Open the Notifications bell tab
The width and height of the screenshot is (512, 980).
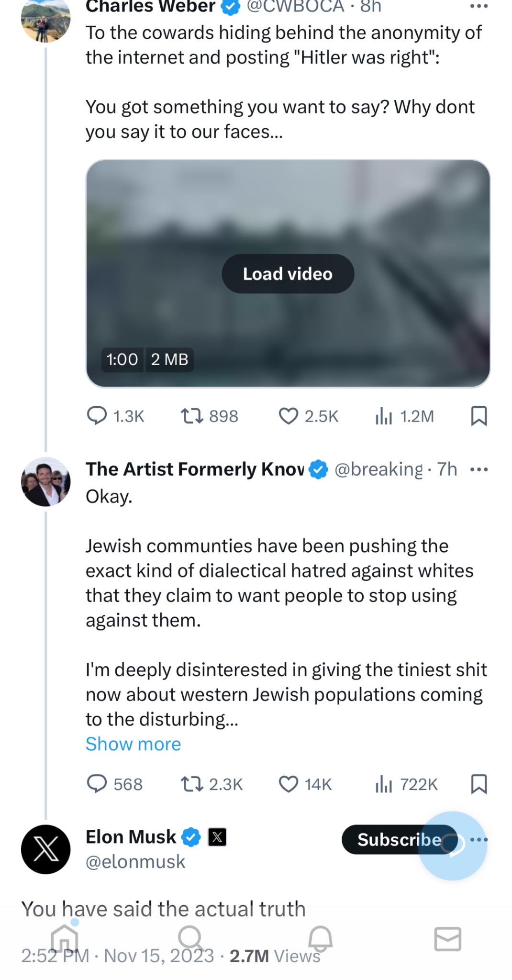pos(320,938)
